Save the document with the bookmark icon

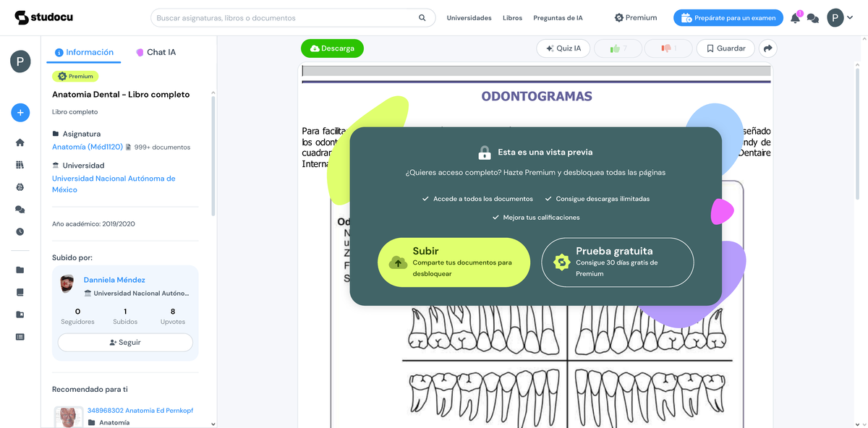pos(725,48)
